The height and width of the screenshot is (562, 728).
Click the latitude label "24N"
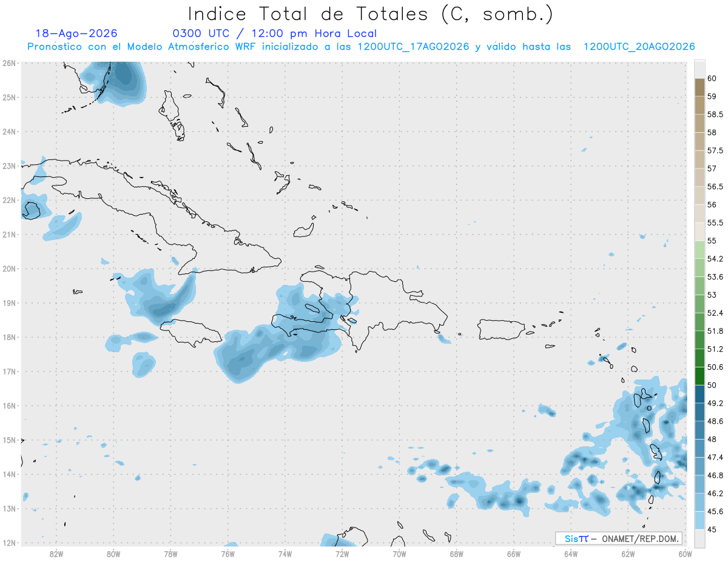[x=9, y=132]
